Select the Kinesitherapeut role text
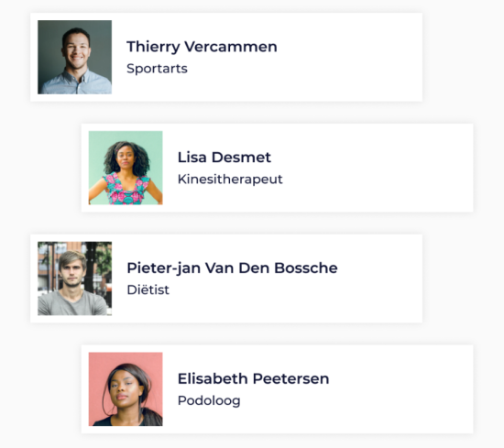Viewport: 504px width, 448px height. pyautogui.click(x=230, y=180)
